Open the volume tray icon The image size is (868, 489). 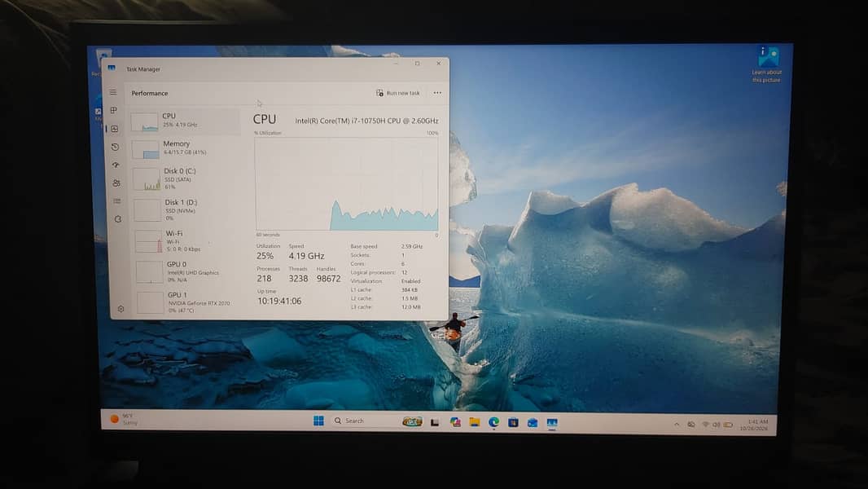pos(716,425)
